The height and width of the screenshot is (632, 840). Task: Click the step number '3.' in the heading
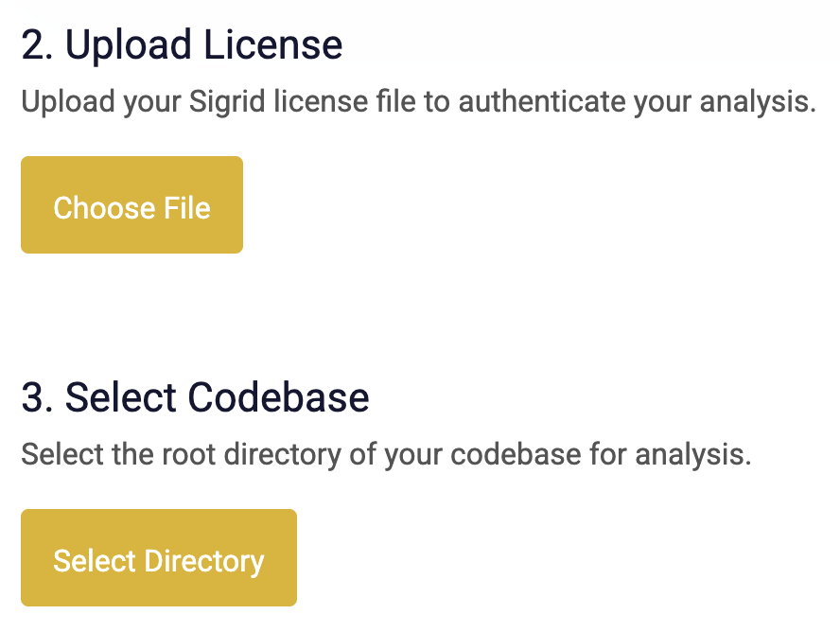click(x=38, y=397)
